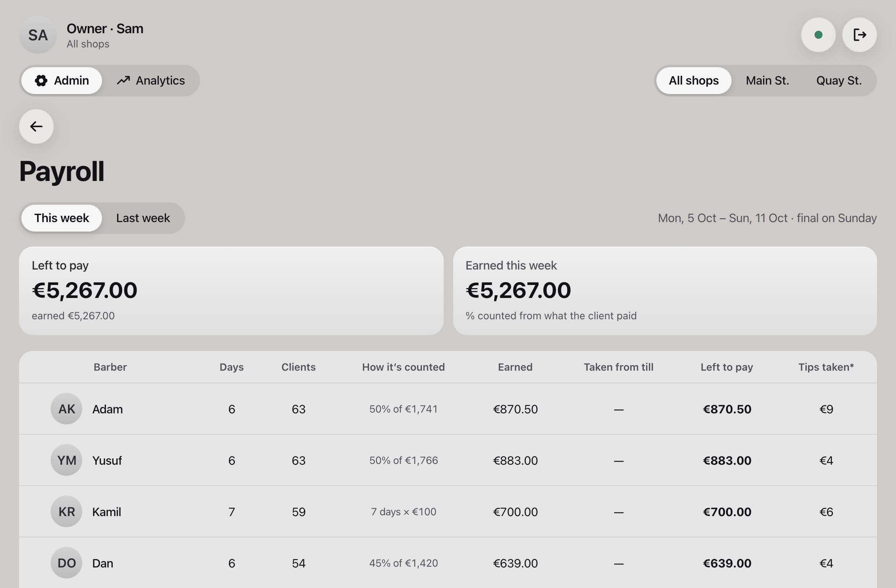Click the Tips taken* column header
Viewport: 896px width, 588px height.
pos(826,367)
